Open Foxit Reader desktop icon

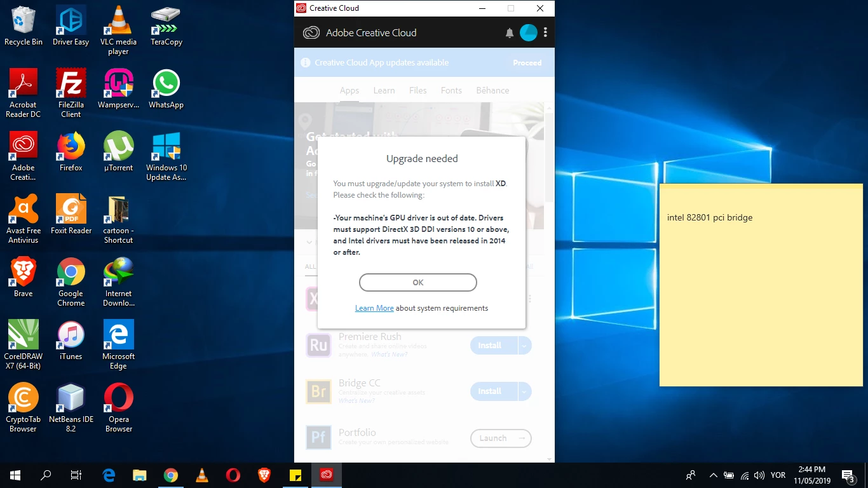tap(71, 215)
